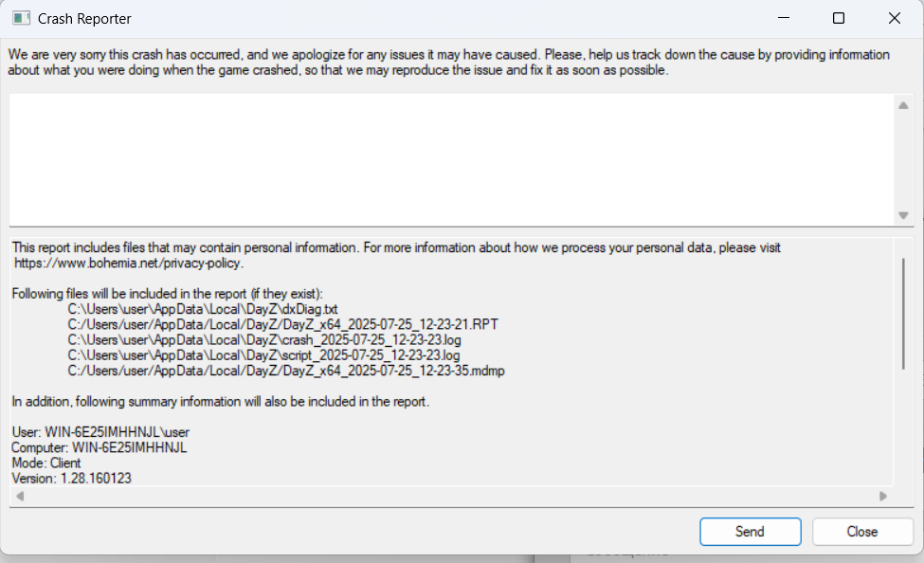Click the DayZ_x64 .mdmp file path line
This screenshot has height=563, width=924.
[286, 371]
